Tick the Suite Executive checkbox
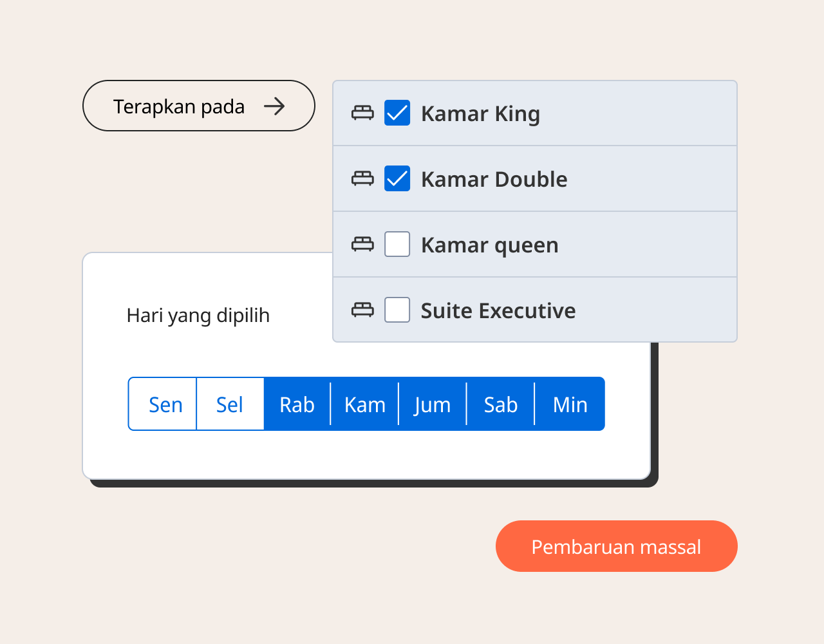This screenshot has width=824, height=644. [x=397, y=310]
